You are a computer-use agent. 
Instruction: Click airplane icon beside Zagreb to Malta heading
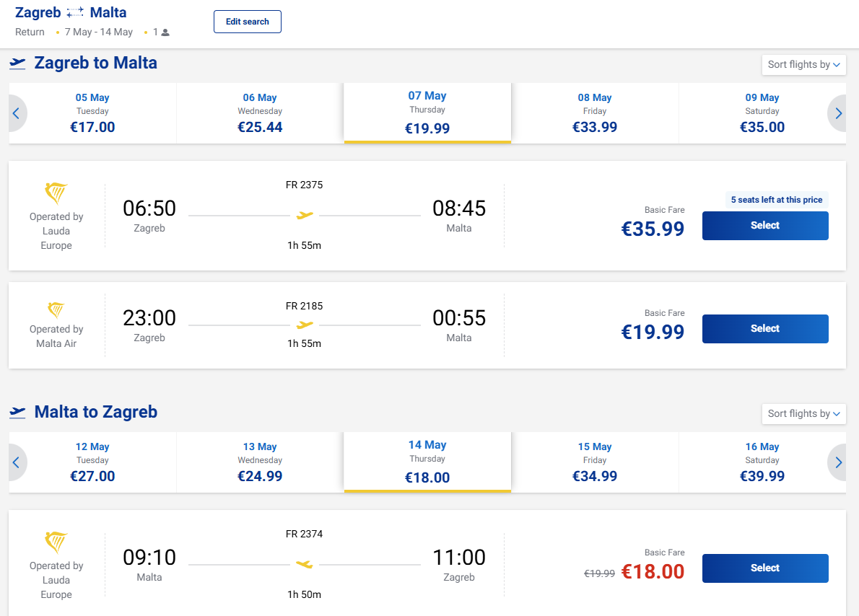pyautogui.click(x=18, y=63)
